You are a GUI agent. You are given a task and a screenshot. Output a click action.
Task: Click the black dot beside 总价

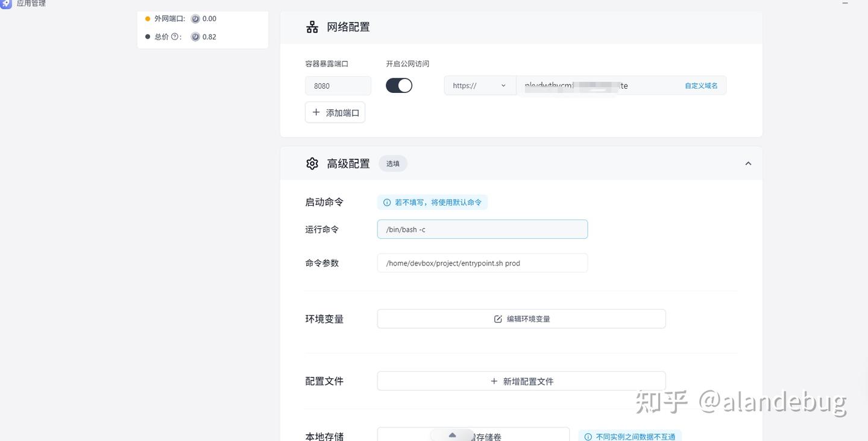point(146,37)
